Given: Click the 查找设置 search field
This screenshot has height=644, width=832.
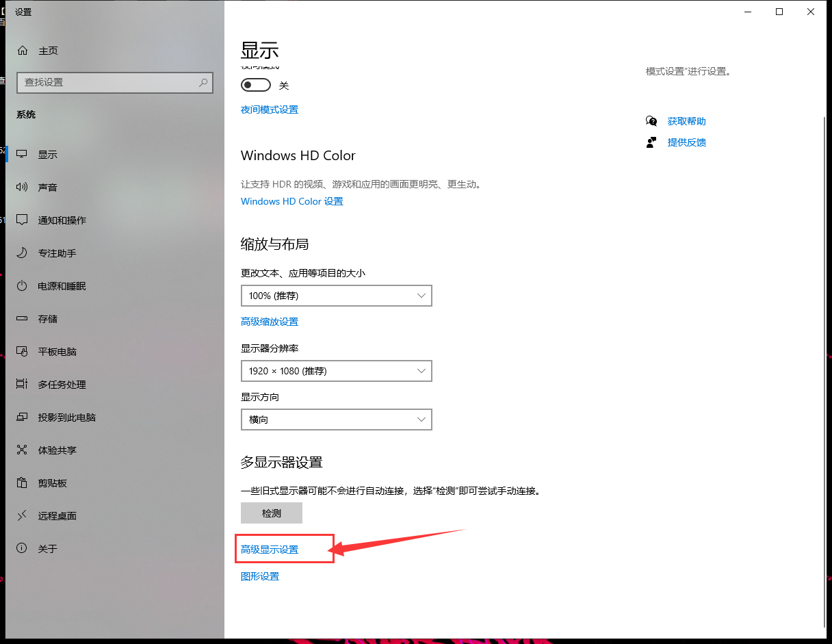Looking at the screenshot, I should click(115, 82).
